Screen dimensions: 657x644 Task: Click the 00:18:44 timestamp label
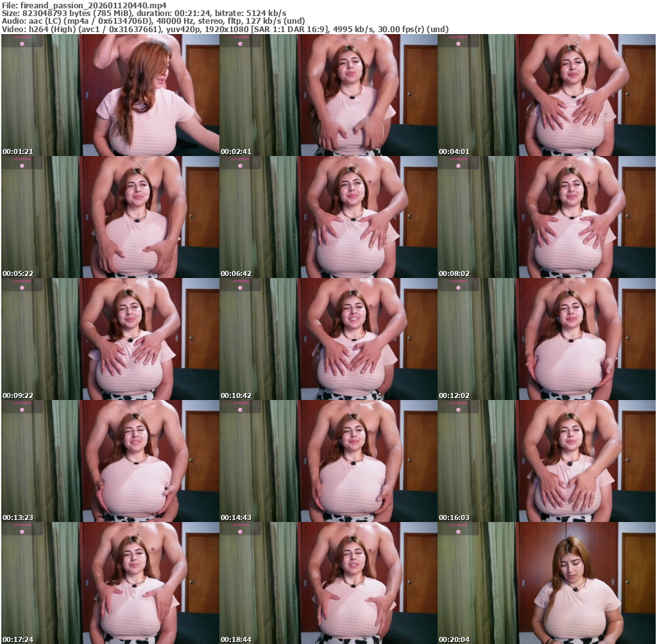(236, 640)
